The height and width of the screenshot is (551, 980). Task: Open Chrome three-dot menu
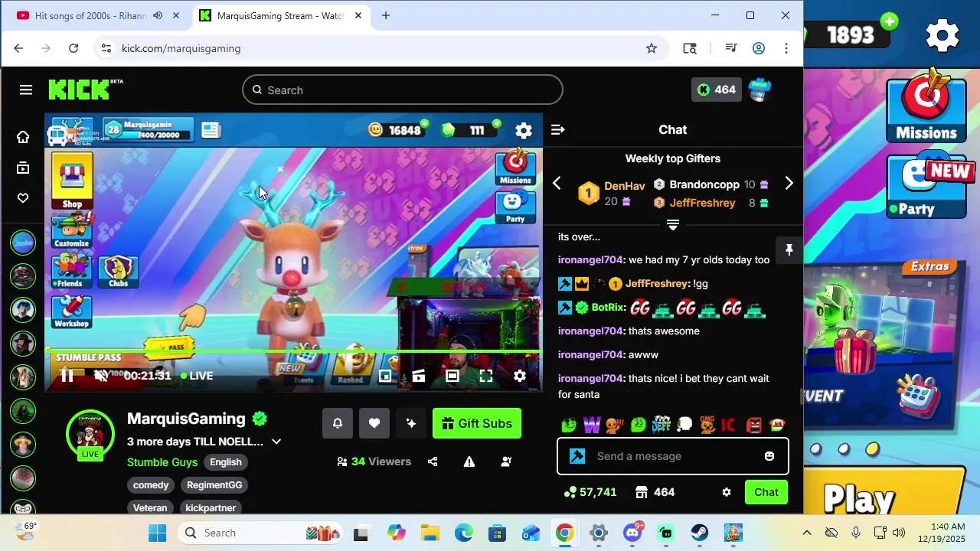786,48
